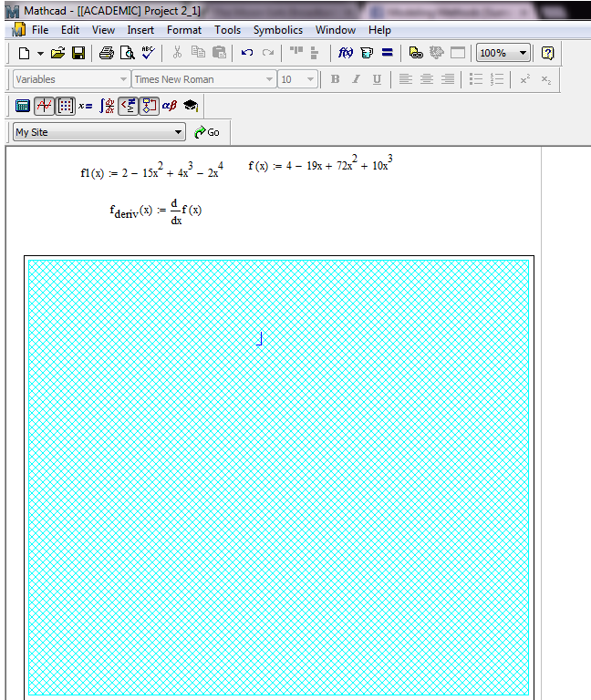Open the zoom 100% dropdown

pyautogui.click(x=523, y=53)
